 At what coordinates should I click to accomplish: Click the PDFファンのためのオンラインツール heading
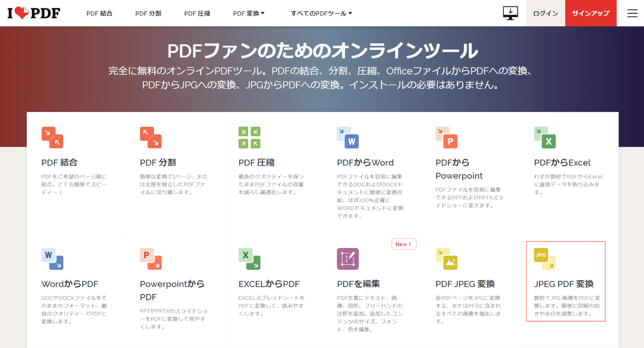[x=322, y=51]
